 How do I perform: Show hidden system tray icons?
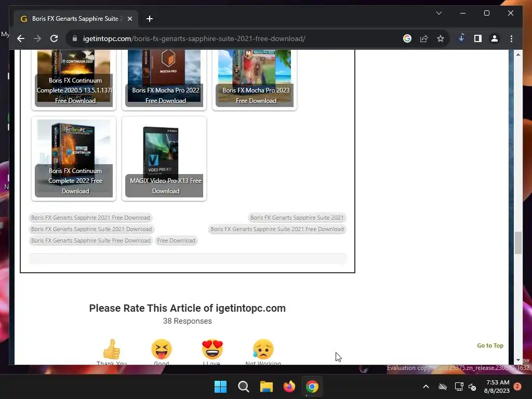(x=426, y=387)
